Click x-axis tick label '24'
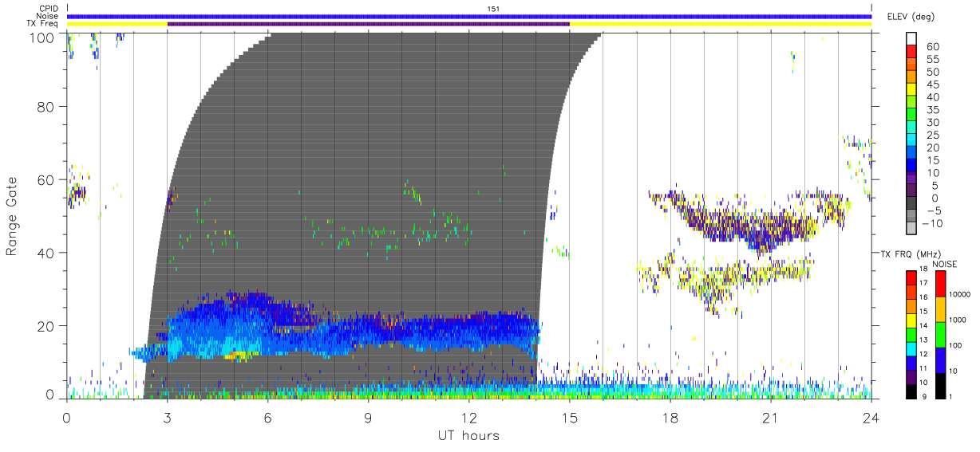 coord(871,418)
